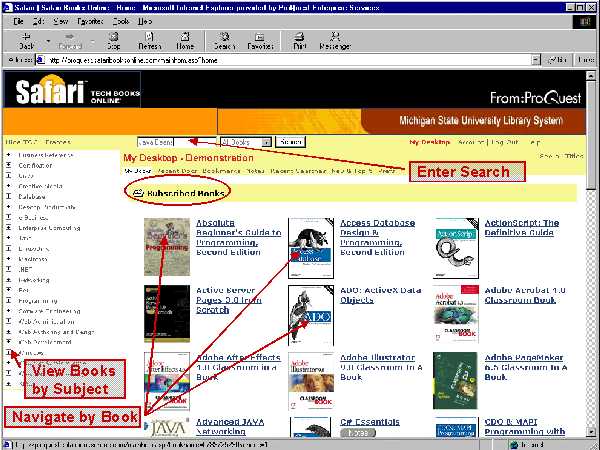The height and width of the screenshot is (450, 600).
Task: Open the Favorites toolbar button
Action: point(260,41)
